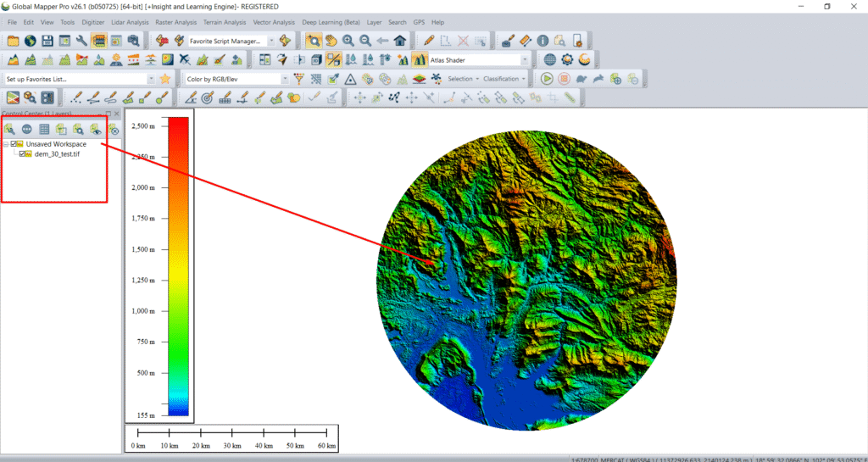Click the turtle slow speed icon

(x=581, y=79)
